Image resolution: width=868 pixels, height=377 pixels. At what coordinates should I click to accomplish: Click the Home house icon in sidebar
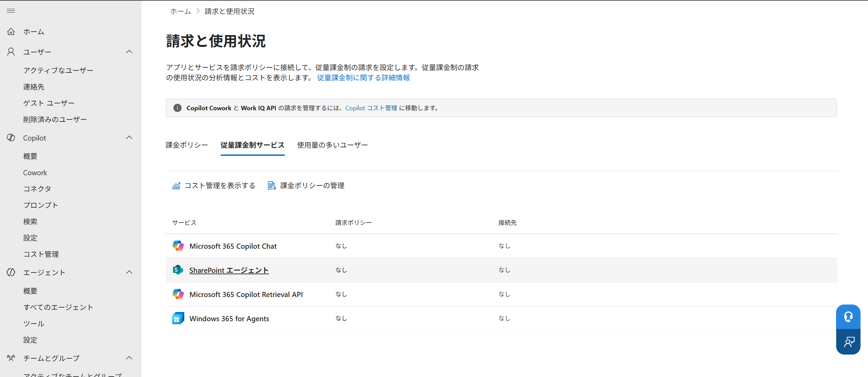tap(11, 32)
